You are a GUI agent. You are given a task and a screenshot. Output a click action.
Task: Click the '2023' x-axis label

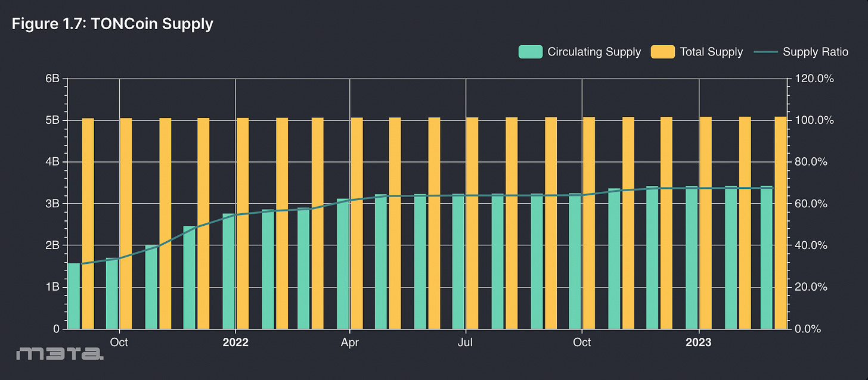pyautogui.click(x=698, y=342)
